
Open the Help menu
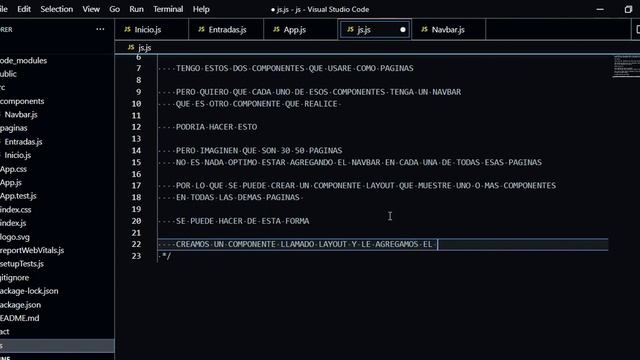(201, 9)
